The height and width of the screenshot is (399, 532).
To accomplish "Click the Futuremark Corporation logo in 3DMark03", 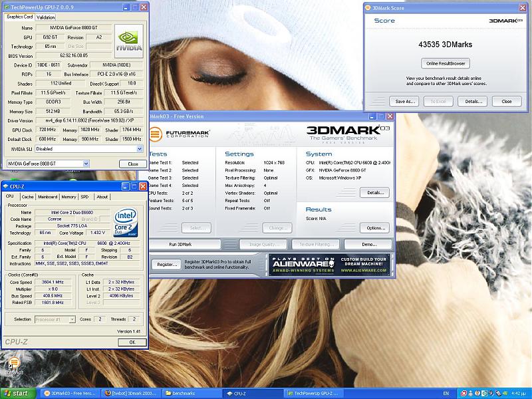I will [x=180, y=134].
